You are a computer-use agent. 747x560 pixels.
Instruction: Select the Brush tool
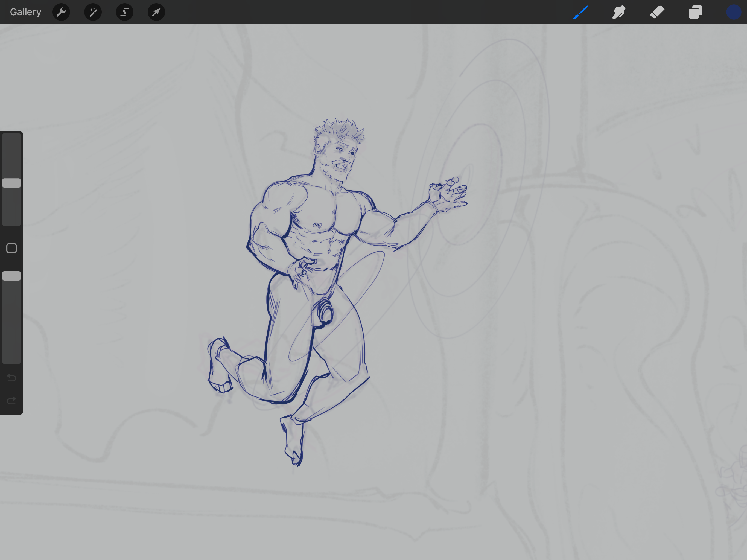pos(581,12)
